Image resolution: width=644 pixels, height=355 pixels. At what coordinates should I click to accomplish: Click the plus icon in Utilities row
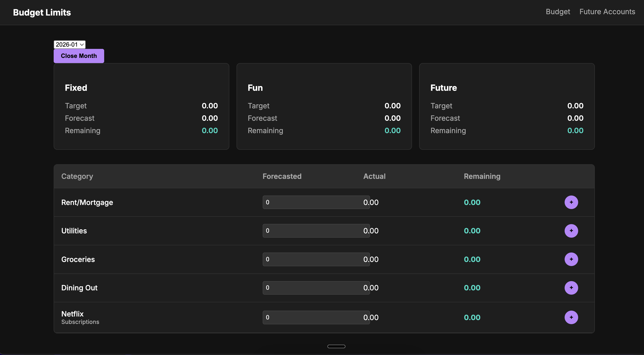coord(571,231)
